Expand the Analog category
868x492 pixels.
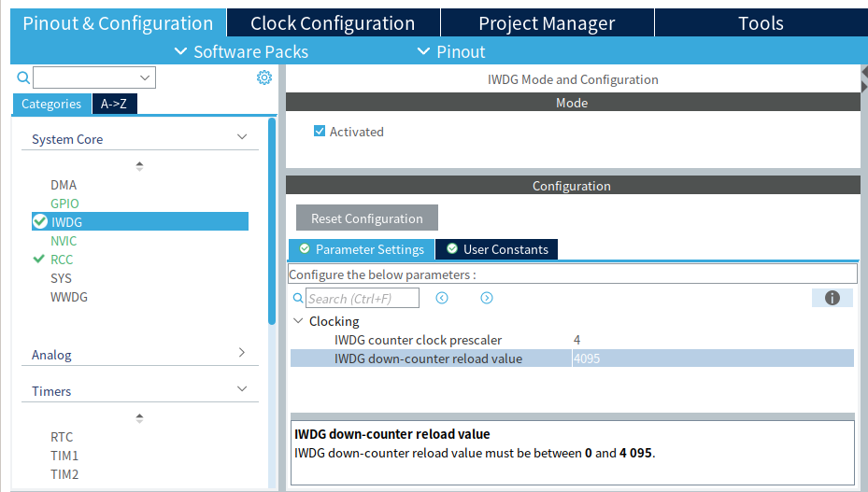pyautogui.click(x=242, y=354)
